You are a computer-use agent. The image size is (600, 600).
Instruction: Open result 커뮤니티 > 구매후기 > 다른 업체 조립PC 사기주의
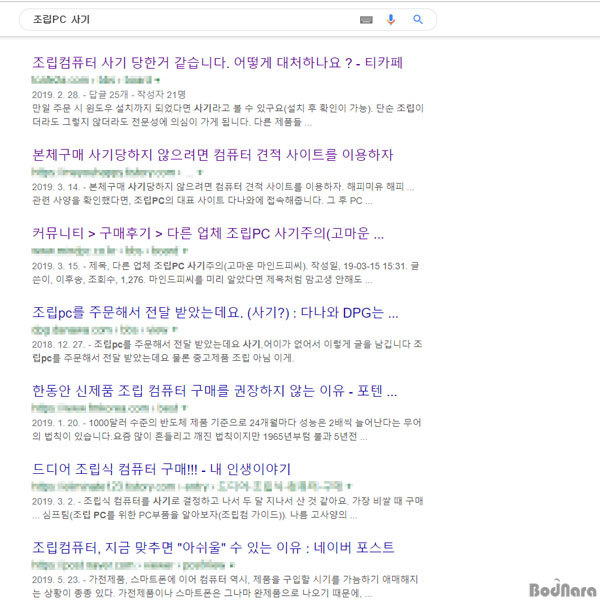(208, 233)
